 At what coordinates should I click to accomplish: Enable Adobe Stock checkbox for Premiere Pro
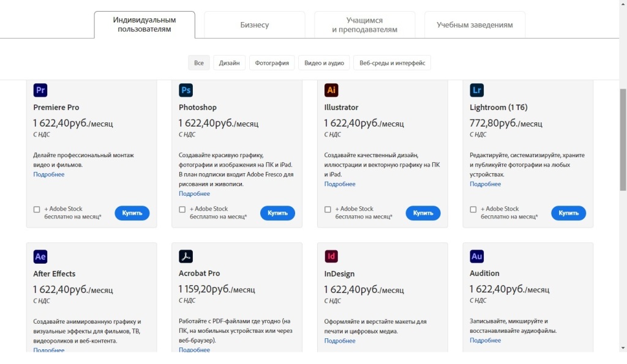37,210
